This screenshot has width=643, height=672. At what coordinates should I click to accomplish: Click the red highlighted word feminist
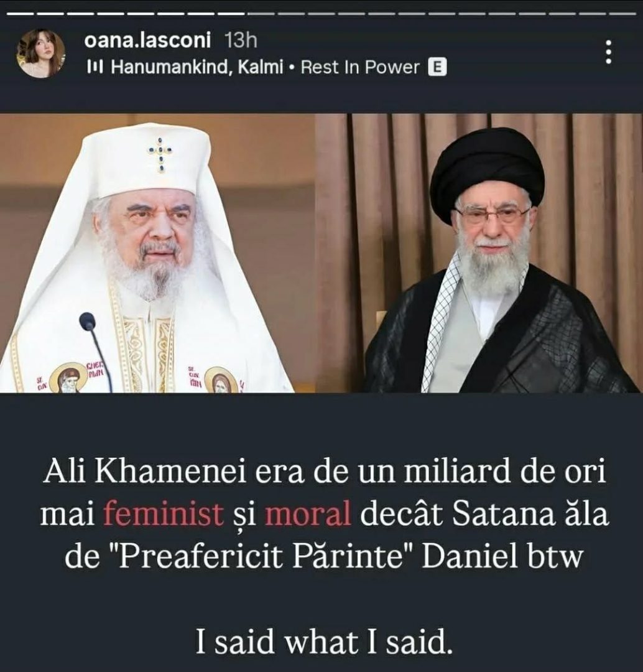[x=164, y=515]
